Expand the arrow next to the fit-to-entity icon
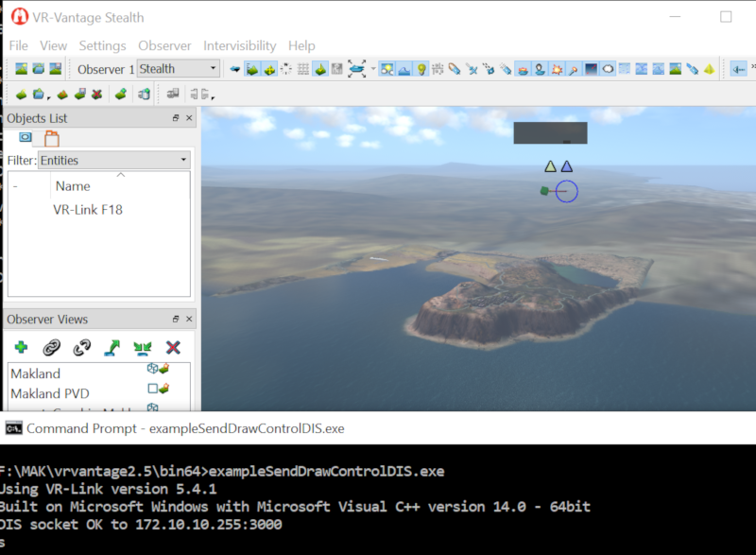This screenshot has height=555, width=756. 372,69
